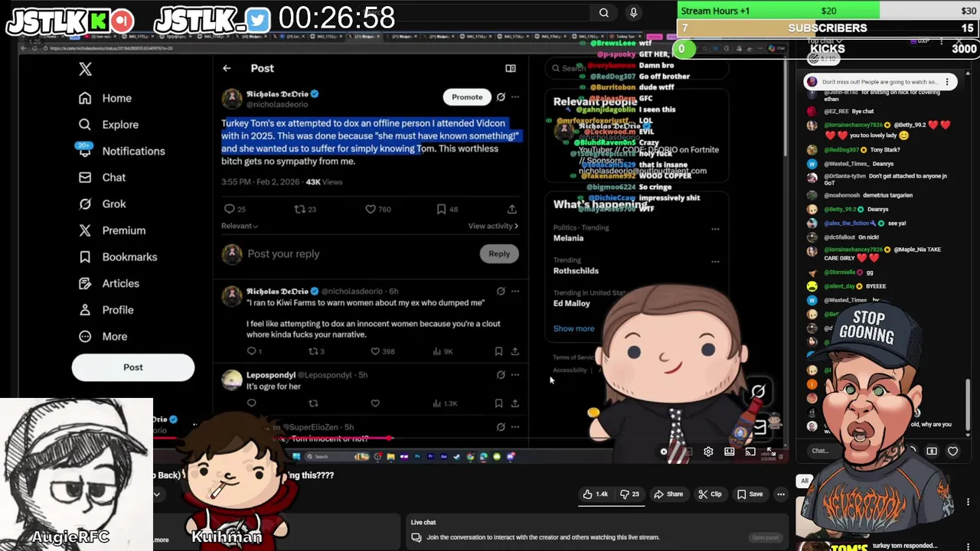
Task: Go back using Post arrow
Action: 227,68
